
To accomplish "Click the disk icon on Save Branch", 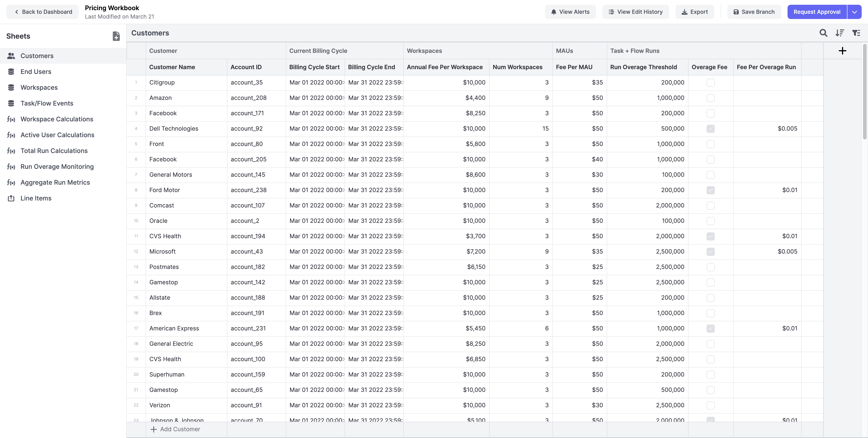I will point(736,12).
